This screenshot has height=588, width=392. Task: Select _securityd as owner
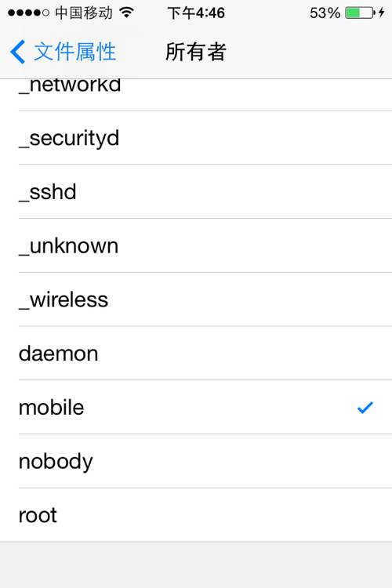pyautogui.click(x=196, y=138)
